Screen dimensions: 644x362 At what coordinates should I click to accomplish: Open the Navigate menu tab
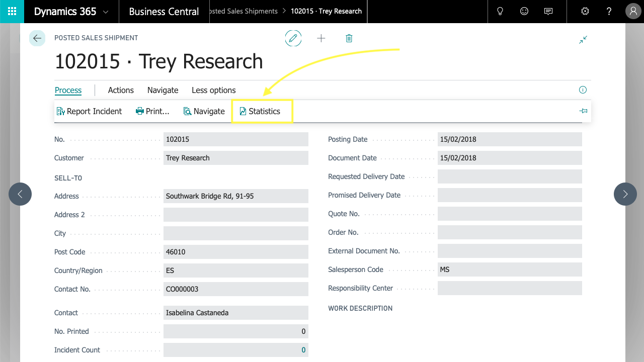point(163,90)
